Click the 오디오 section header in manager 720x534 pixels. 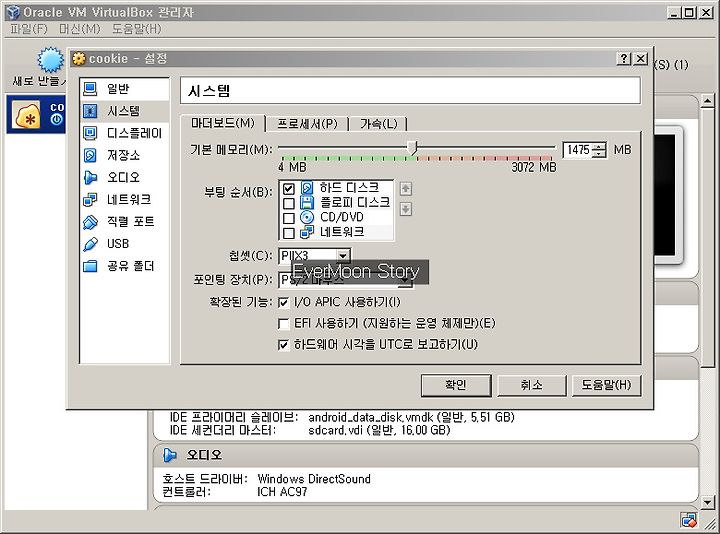(426, 455)
